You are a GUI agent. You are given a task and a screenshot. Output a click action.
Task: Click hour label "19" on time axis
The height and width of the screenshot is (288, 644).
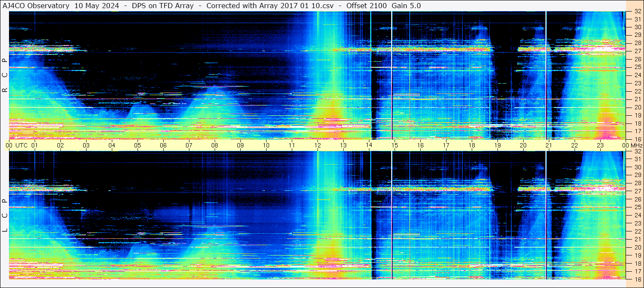[x=497, y=145]
